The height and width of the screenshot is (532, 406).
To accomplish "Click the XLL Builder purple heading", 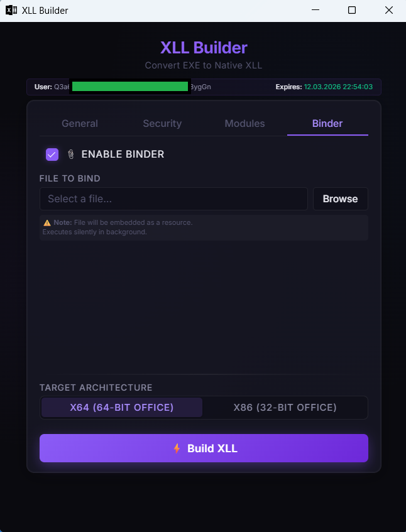I will coord(204,48).
